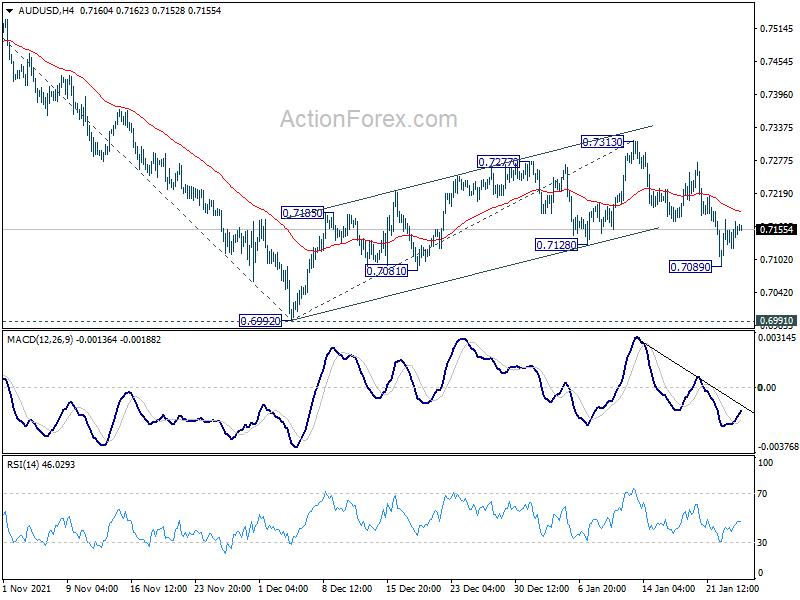Click the MACD zero level label 0.00
Viewport: 800px width, 600px height.
[x=766, y=388]
